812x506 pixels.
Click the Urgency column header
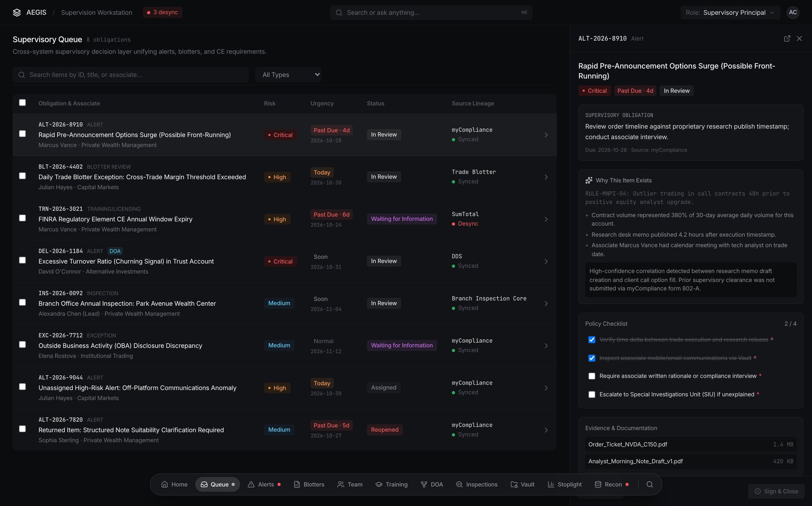point(322,104)
